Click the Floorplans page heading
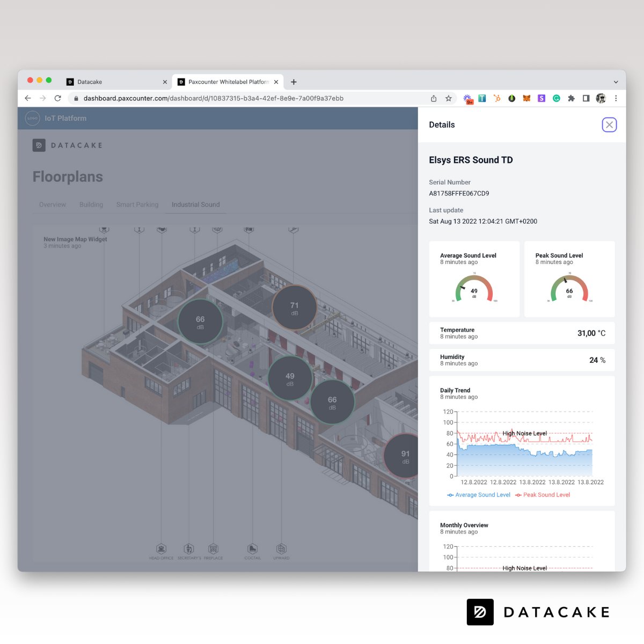Screen dimensions: 644x644 pyautogui.click(x=68, y=177)
